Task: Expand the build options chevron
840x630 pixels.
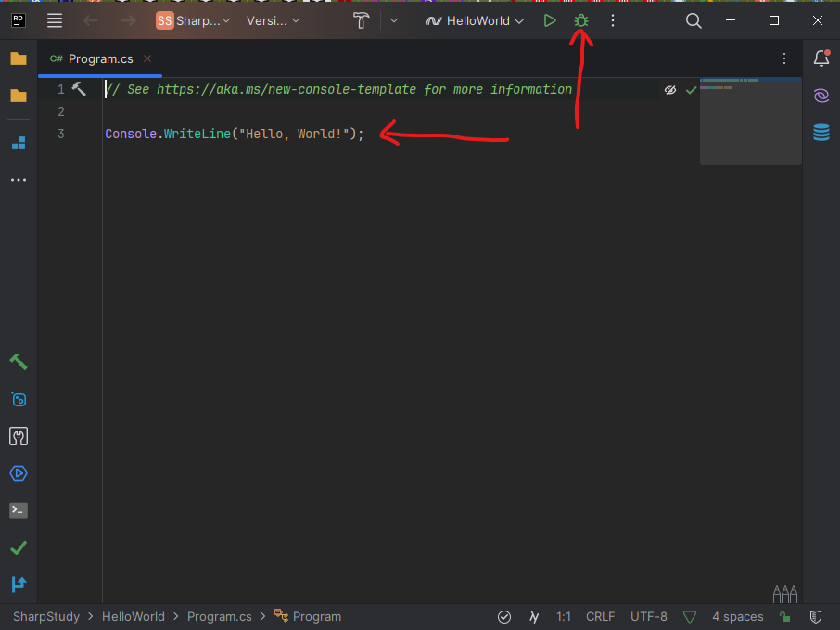Action: pyautogui.click(x=394, y=21)
